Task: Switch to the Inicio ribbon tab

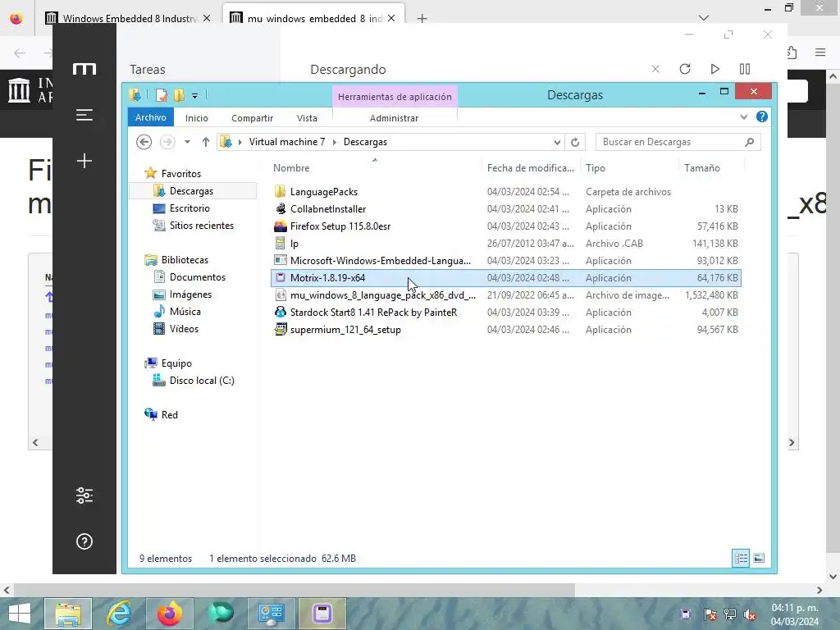Action: pos(197,118)
